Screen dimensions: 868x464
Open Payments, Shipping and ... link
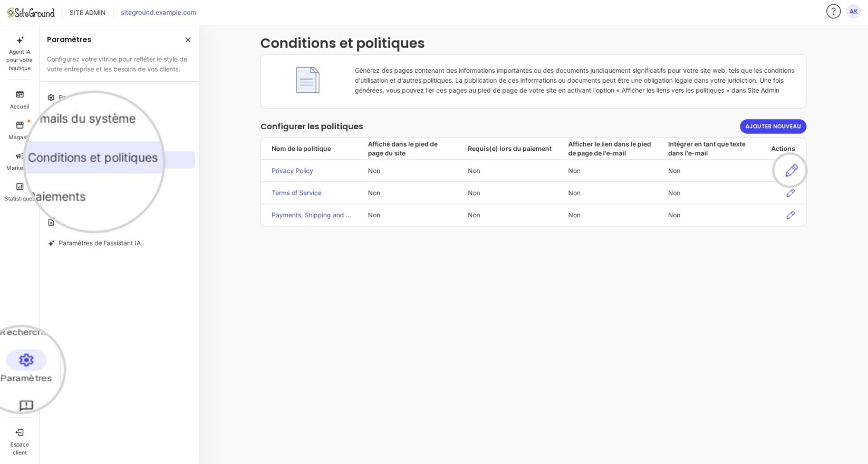coord(311,215)
